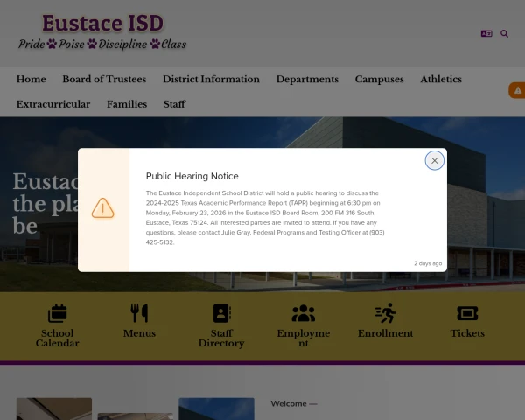Open the Home menu item

coord(31,79)
